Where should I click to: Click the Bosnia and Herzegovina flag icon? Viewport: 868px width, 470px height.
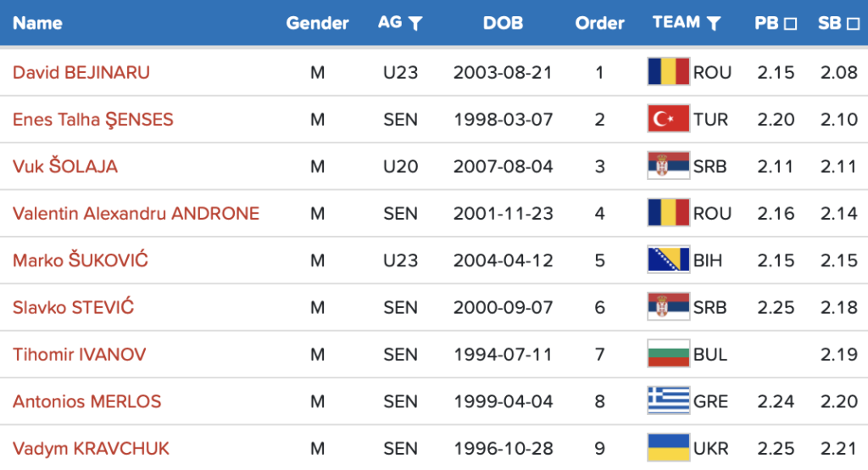pyautogui.click(x=668, y=260)
